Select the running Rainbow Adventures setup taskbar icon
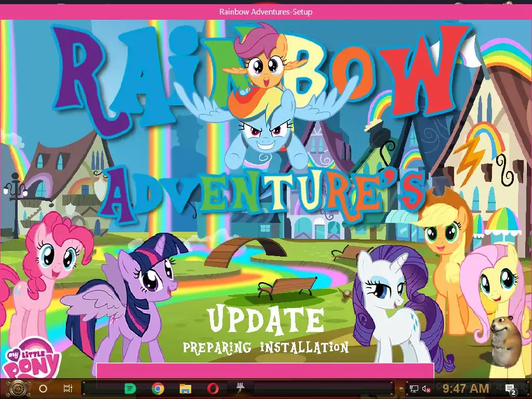 (x=241, y=388)
